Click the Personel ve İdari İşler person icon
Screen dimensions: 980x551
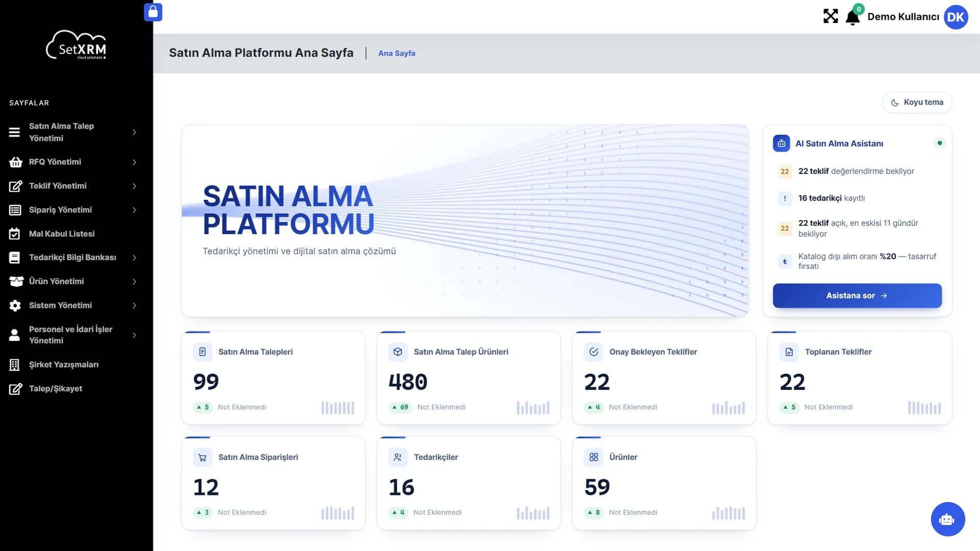pos(14,335)
